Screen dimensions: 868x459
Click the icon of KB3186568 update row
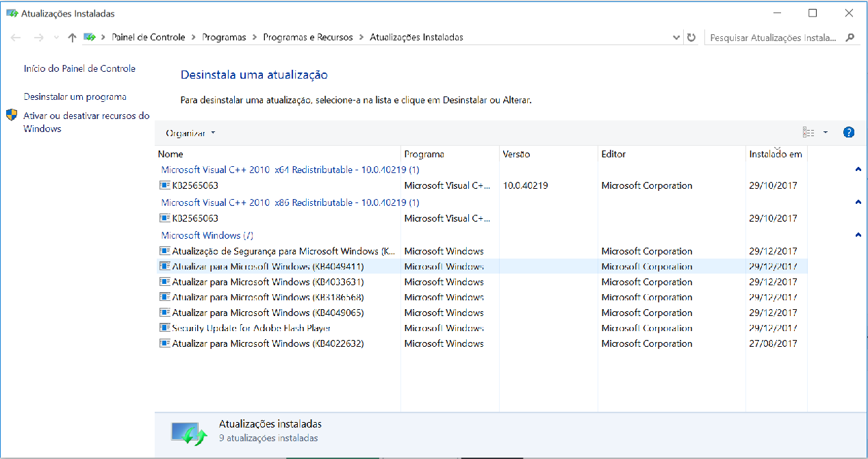(164, 297)
